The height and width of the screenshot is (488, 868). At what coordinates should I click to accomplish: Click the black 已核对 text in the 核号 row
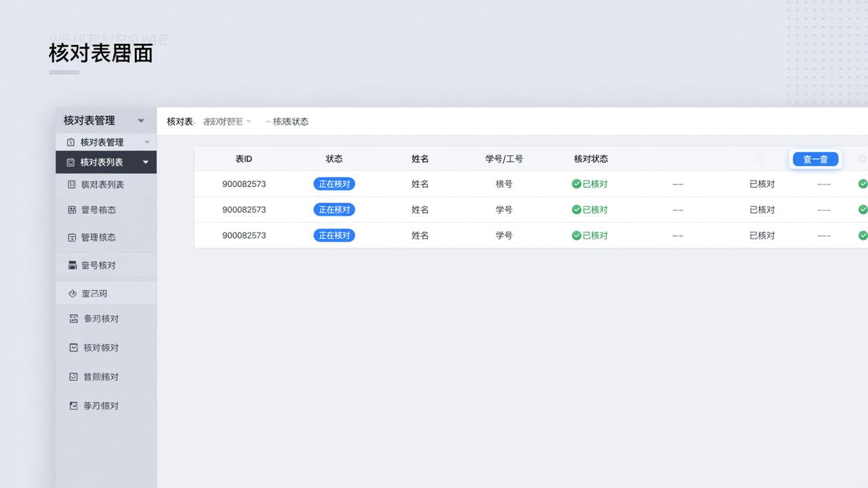click(762, 184)
